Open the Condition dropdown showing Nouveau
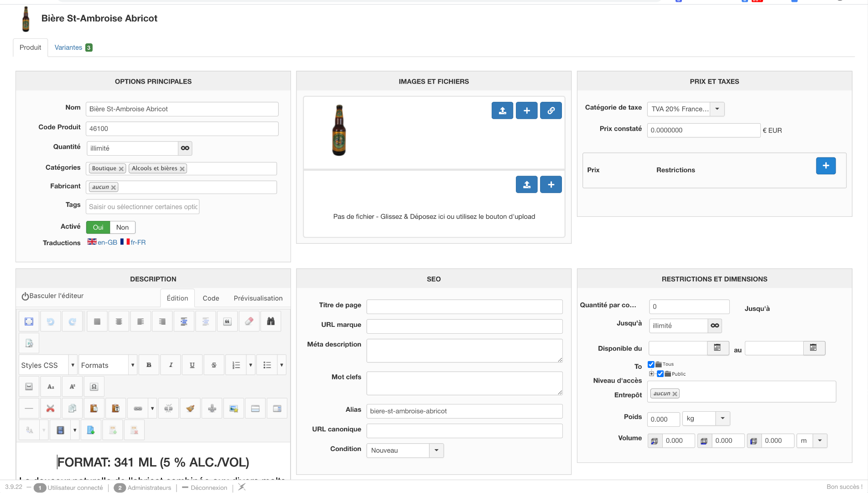 (436, 451)
